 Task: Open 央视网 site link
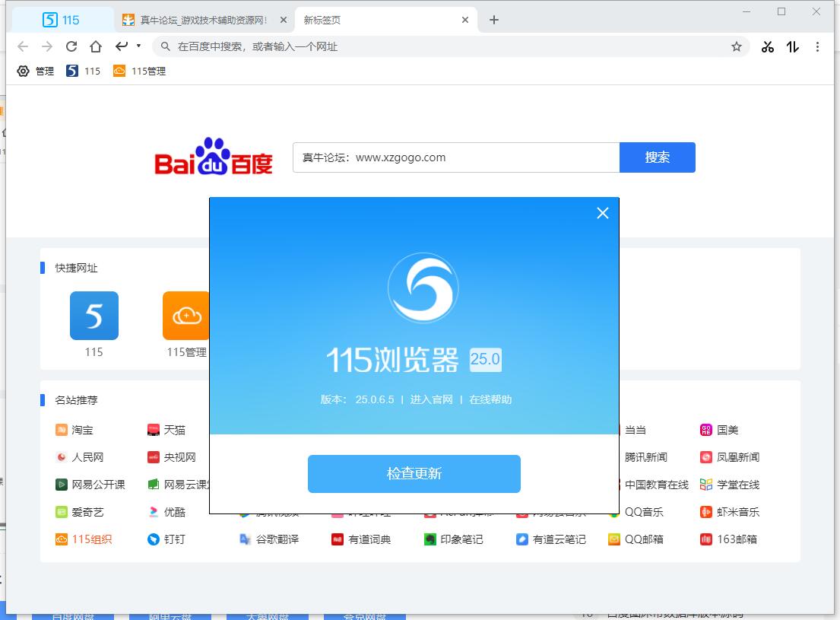172,457
